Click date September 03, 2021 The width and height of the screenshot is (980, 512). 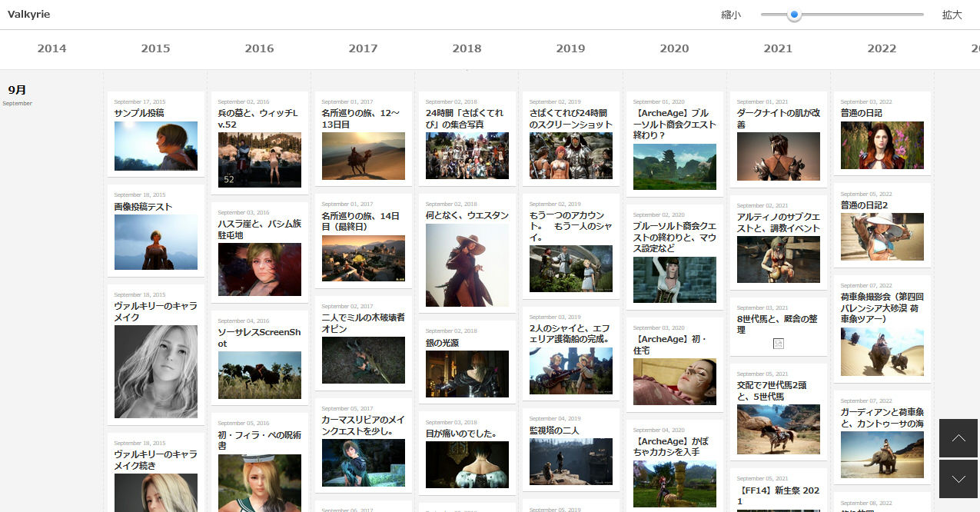762,308
